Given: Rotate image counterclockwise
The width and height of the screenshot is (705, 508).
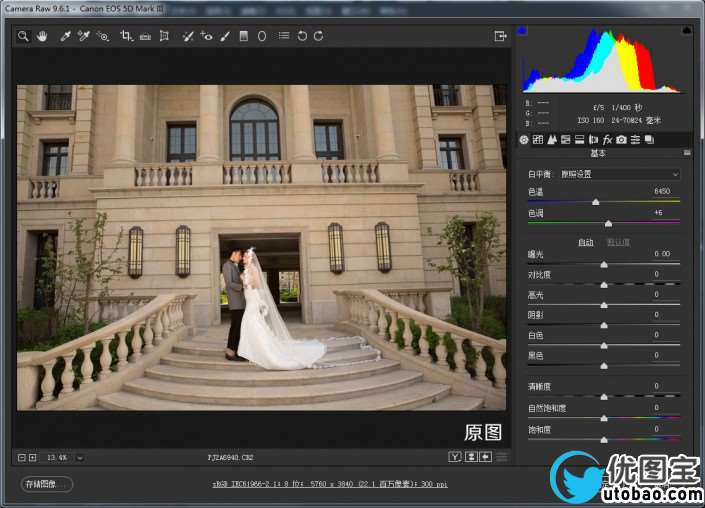Looking at the screenshot, I should click(x=302, y=36).
